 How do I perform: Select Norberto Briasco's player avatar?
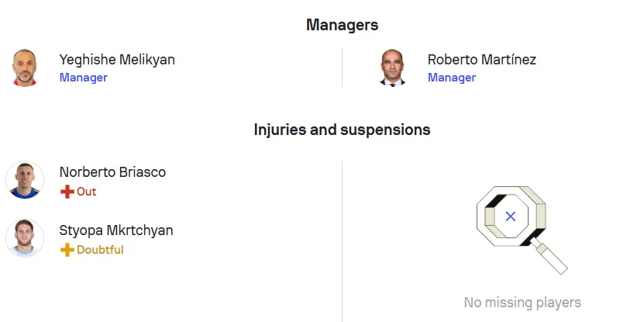click(x=25, y=180)
